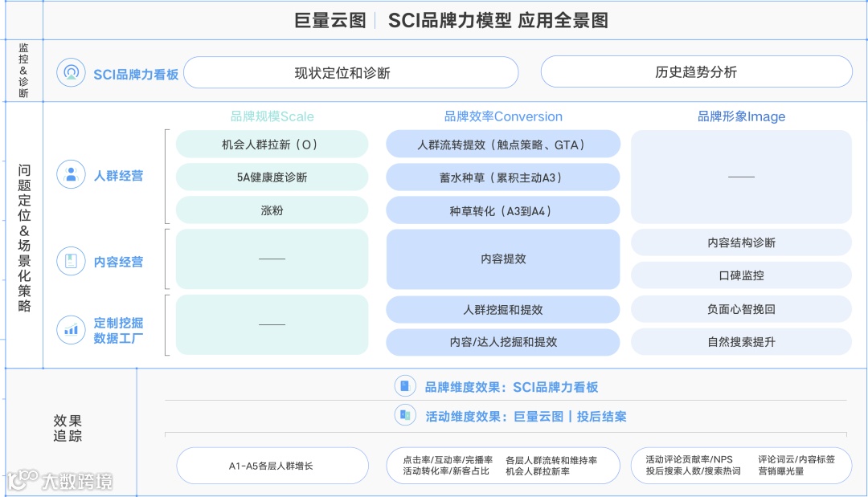868x497 pixels.
Task: Click the 定制挖掘 数据工厂 label
Action: 118,331
